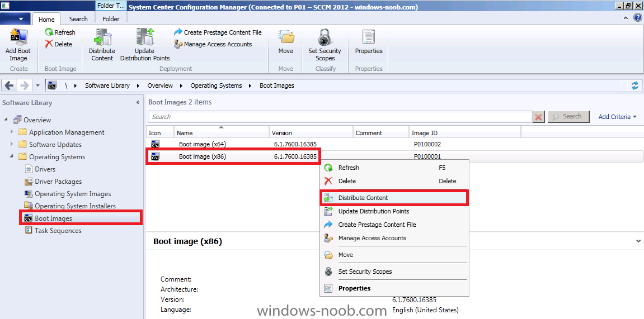Click the Refresh icon in the ribbon
This screenshot has width=644, height=319.
(49, 32)
